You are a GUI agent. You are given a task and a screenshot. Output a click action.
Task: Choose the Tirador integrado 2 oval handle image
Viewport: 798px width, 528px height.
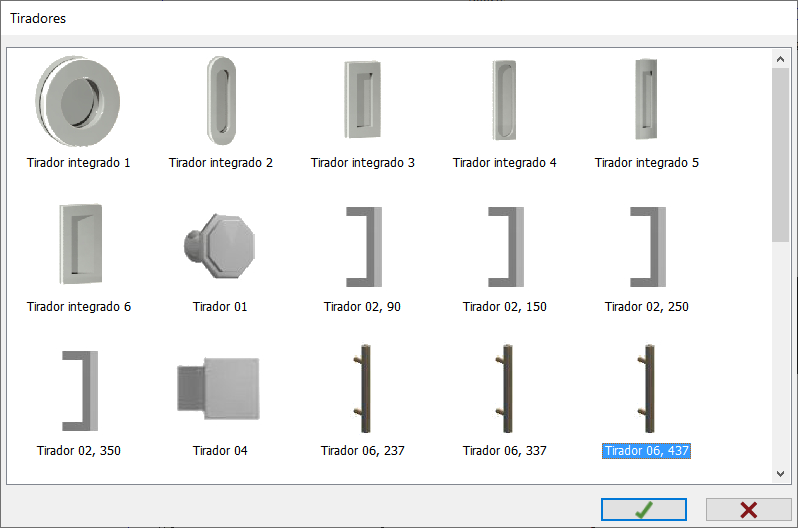tap(221, 100)
